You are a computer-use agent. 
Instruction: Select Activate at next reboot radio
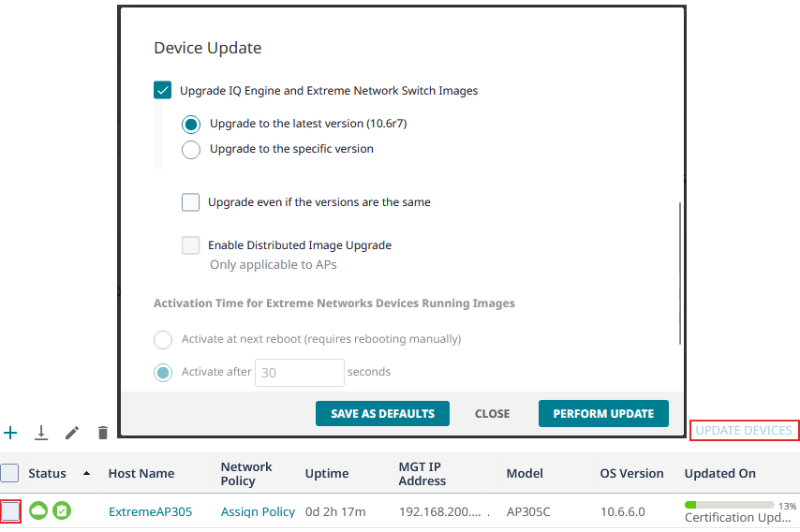point(163,340)
